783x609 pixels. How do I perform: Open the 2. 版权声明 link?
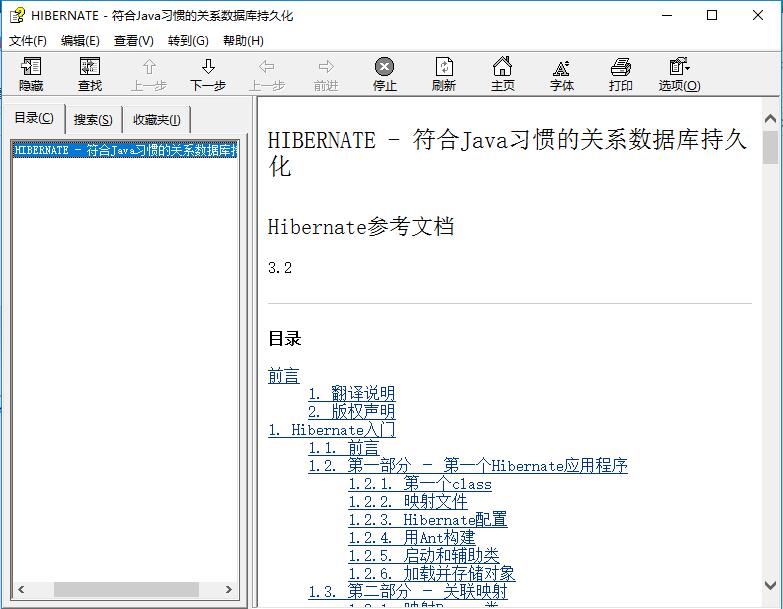tap(352, 412)
